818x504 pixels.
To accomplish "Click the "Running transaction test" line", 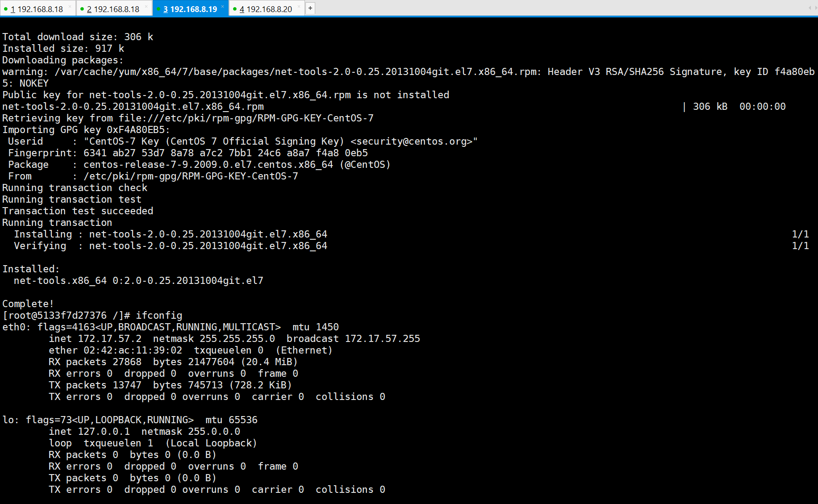I will (72, 200).
